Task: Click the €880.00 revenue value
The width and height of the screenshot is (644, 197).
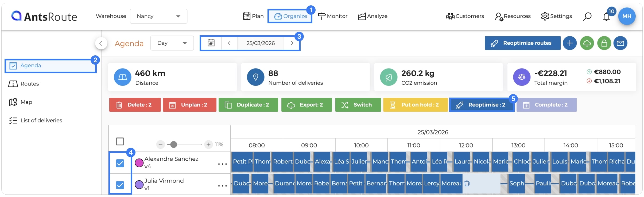Action: (607, 72)
